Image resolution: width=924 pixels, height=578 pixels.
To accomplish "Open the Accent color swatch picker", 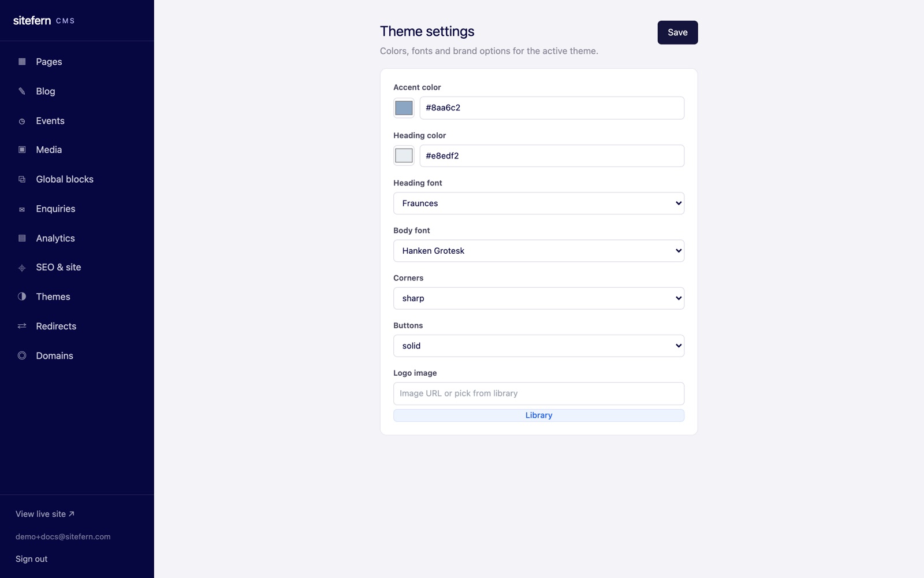I will [x=404, y=108].
